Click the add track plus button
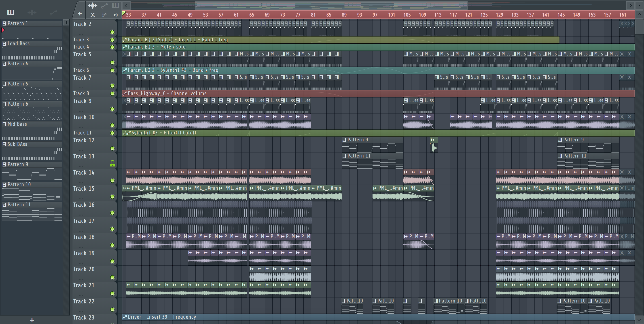The height and width of the screenshot is (324, 644). pyautogui.click(x=80, y=14)
